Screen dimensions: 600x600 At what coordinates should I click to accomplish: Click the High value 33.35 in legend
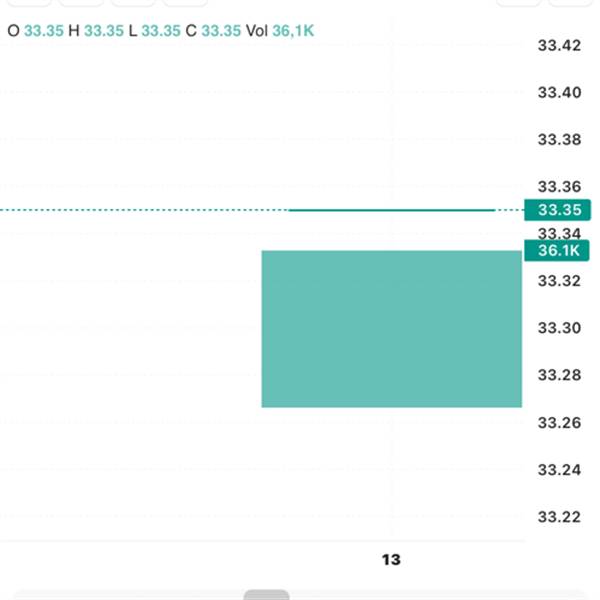[104, 31]
